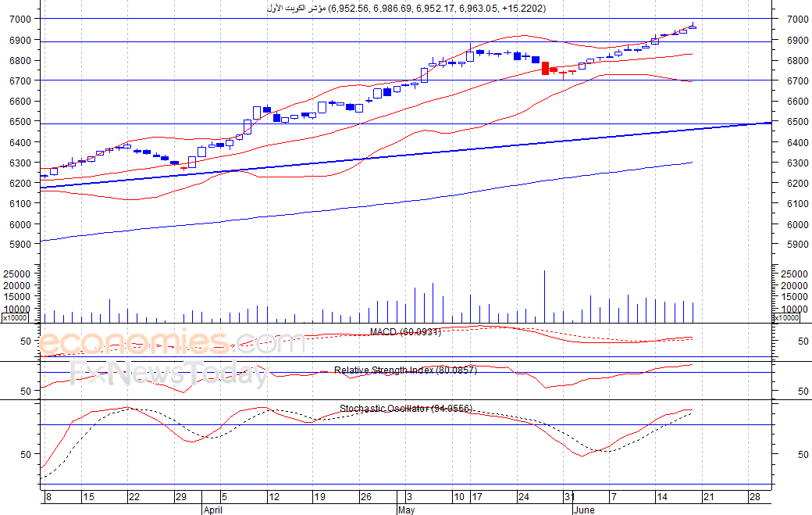The width and height of the screenshot is (812, 515).
Task: Click the date label 29 on time axis
Action: (x=180, y=497)
